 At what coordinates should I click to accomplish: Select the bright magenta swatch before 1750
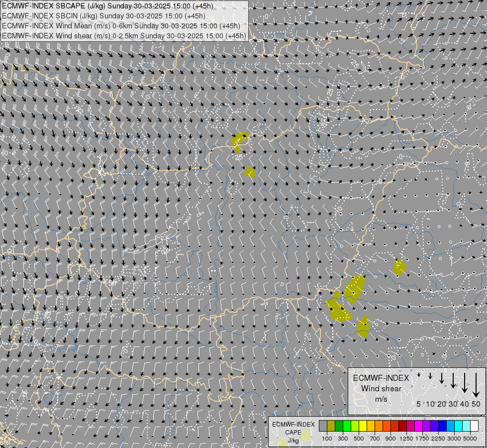[419, 426]
